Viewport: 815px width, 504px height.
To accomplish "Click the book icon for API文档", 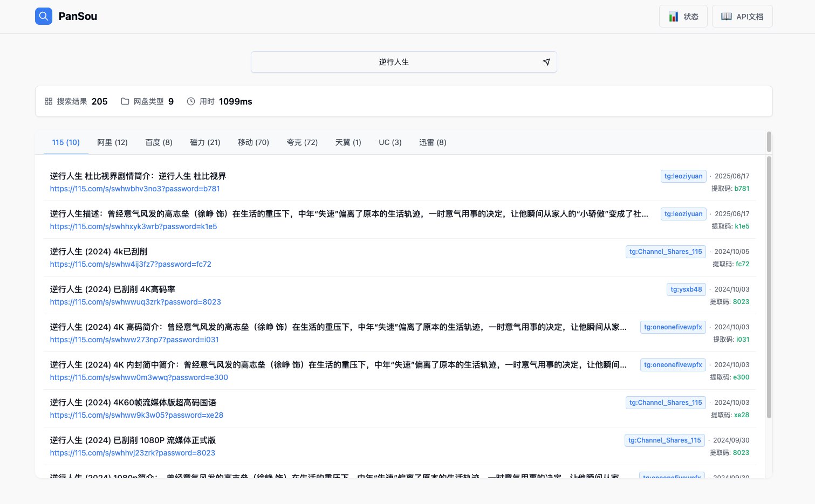I will point(727,17).
